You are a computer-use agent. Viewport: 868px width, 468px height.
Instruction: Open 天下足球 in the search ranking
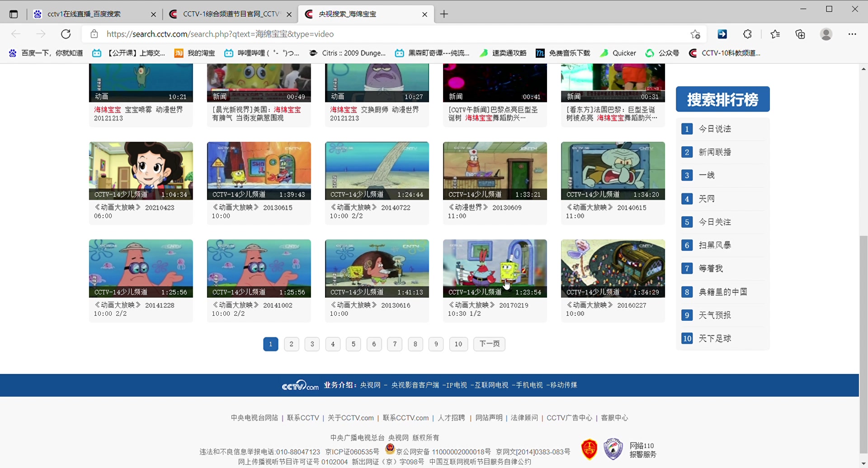pos(715,338)
